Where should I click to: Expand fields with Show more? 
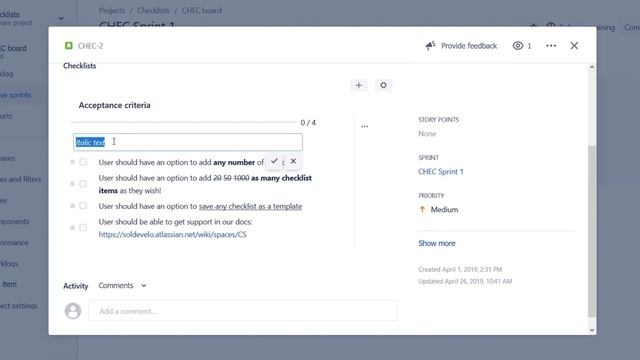coord(436,243)
